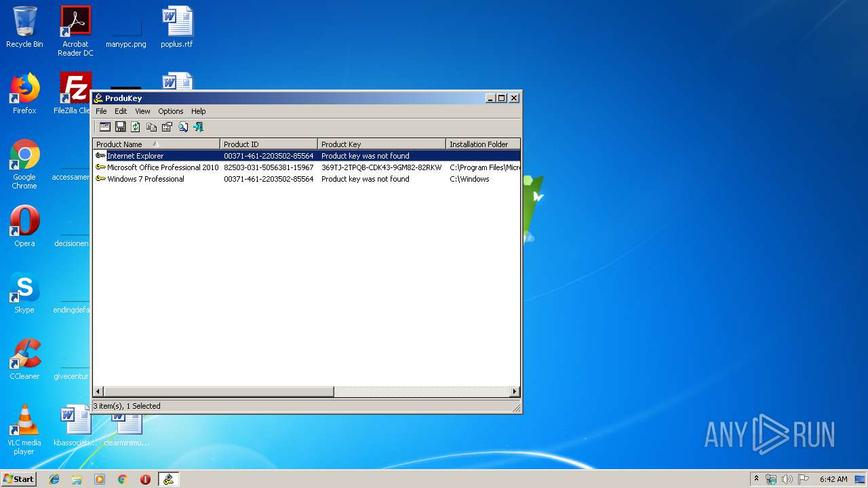Screen dimensions: 868x488
Task: Select the Recycle Bin desktop icon
Action: [x=24, y=27]
